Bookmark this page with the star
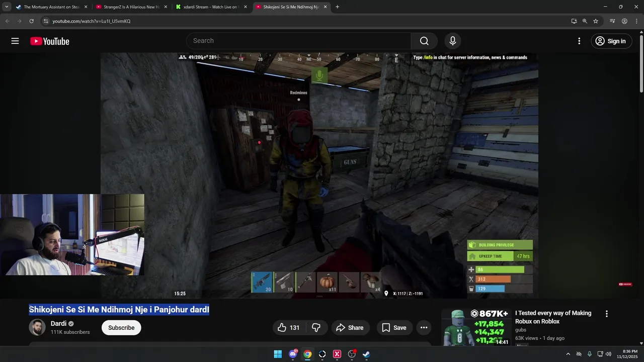This screenshot has width=644, height=362. coord(596,21)
